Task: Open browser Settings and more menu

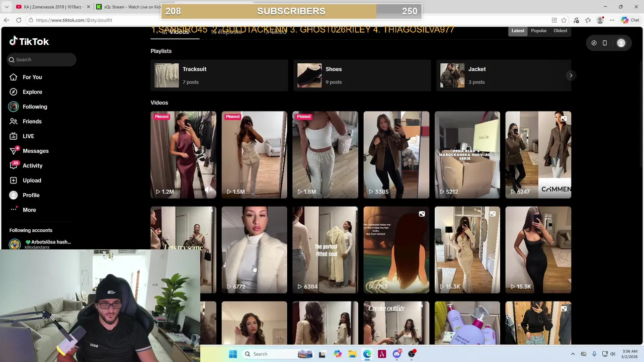Action: click(612, 20)
